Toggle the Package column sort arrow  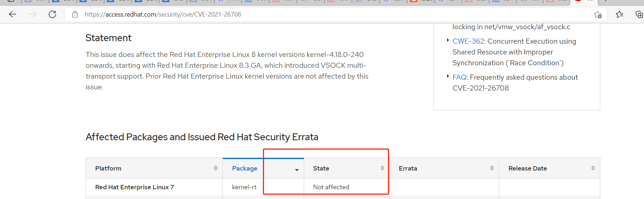pyautogui.click(x=297, y=170)
